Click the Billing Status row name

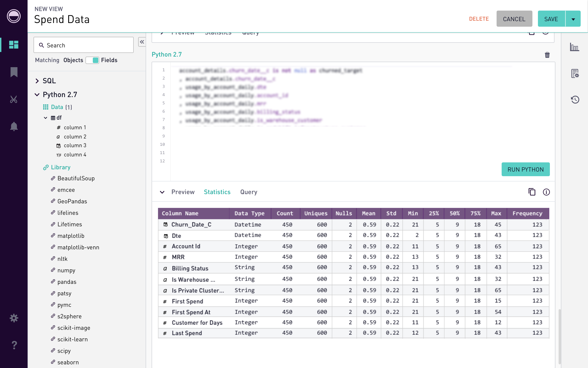coord(190,268)
